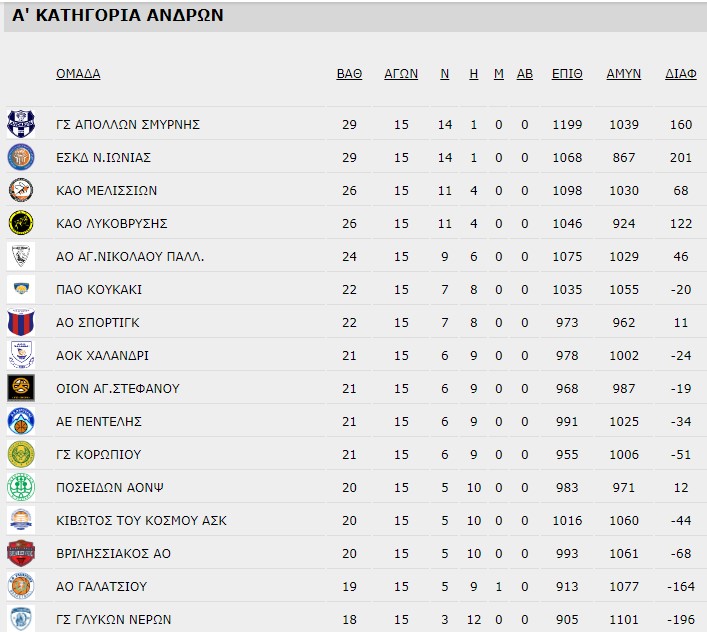Sort by the ΕΠΙΘ column header
This screenshot has height=632, width=707.
click(567, 74)
